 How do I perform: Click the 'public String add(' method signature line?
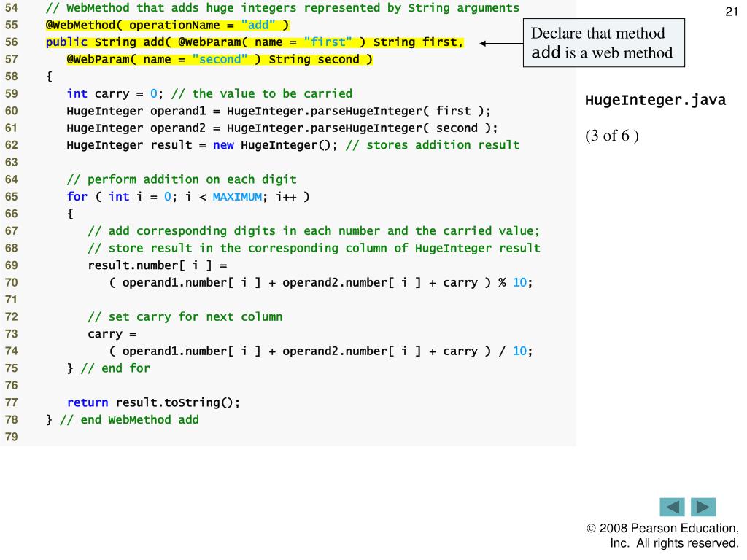click(x=255, y=42)
